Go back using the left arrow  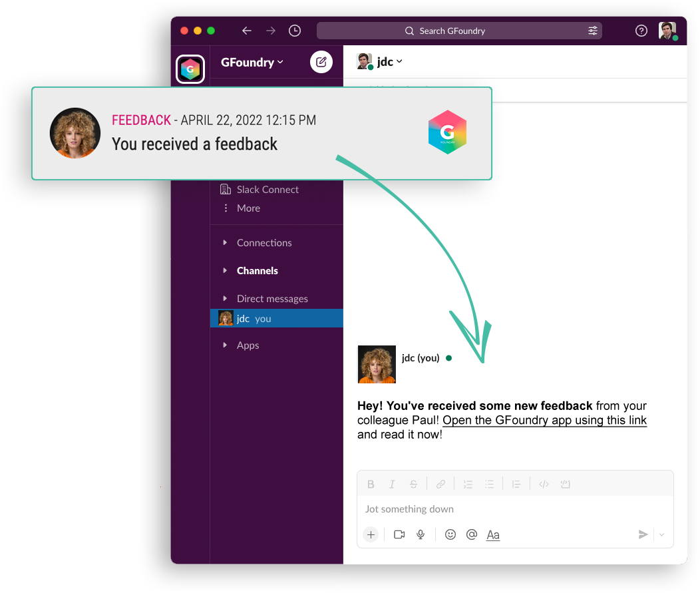[x=246, y=31]
